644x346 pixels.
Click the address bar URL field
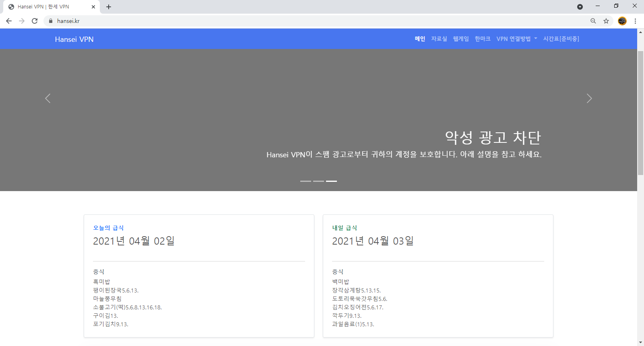[282, 21]
